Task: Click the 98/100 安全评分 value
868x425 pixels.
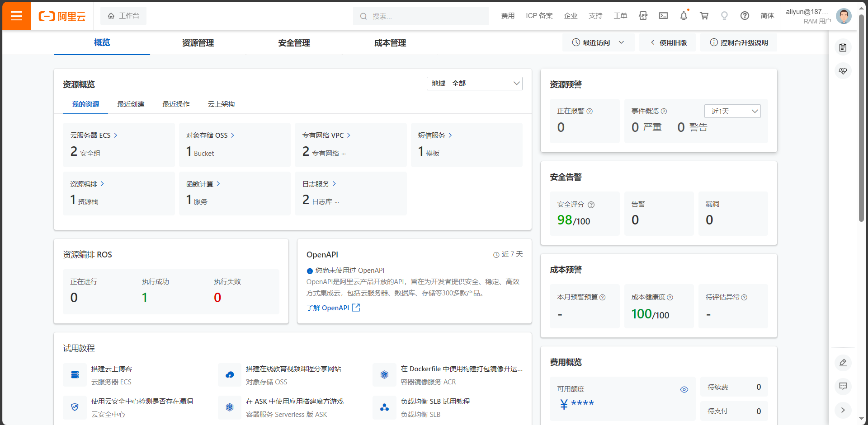Action: click(x=574, y=220)
